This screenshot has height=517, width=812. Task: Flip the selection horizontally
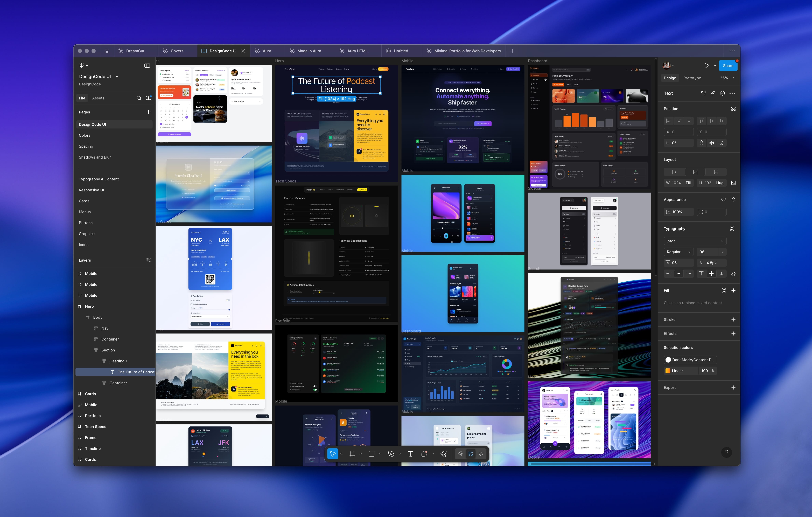pyautogui.click(x=711, y=143)
